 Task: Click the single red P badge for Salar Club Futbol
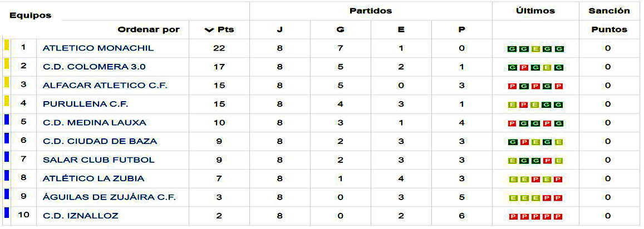[547, 161]
